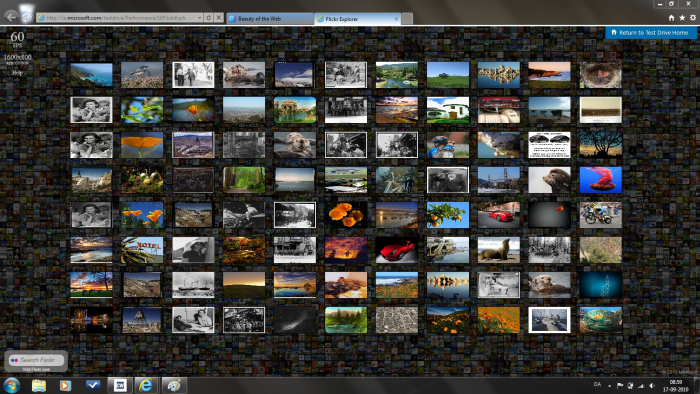
Task: Open the Golden Gate Bridge photo
Action: click(x=499, y=180)
